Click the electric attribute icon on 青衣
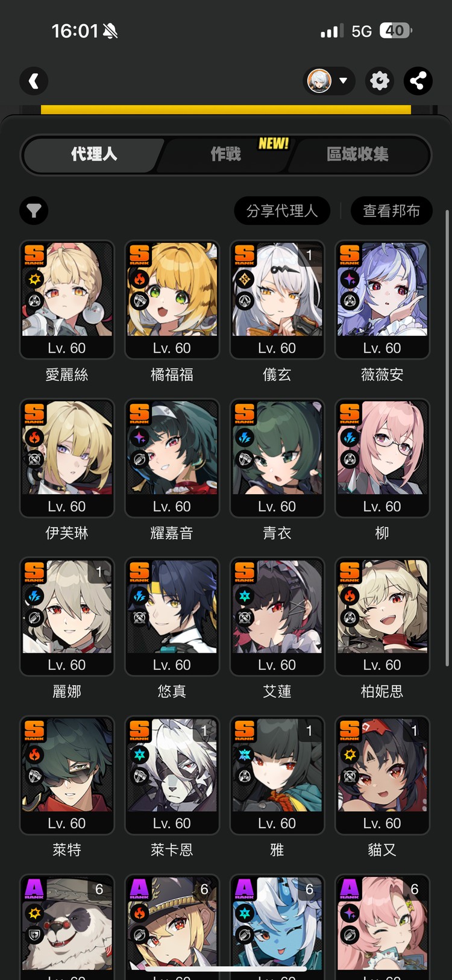452x980 pixels. (x=245, y=438)
